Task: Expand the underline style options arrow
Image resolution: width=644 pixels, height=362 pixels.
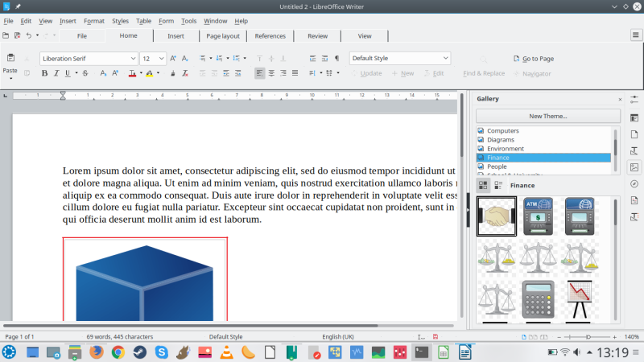Action: point(76,73)
